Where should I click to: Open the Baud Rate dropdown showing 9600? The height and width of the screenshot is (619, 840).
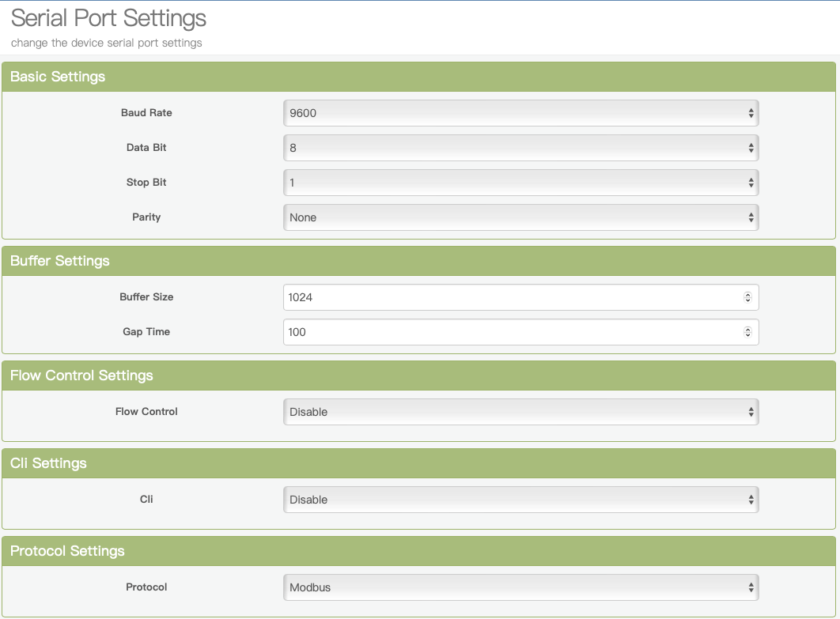pos(520,113)
